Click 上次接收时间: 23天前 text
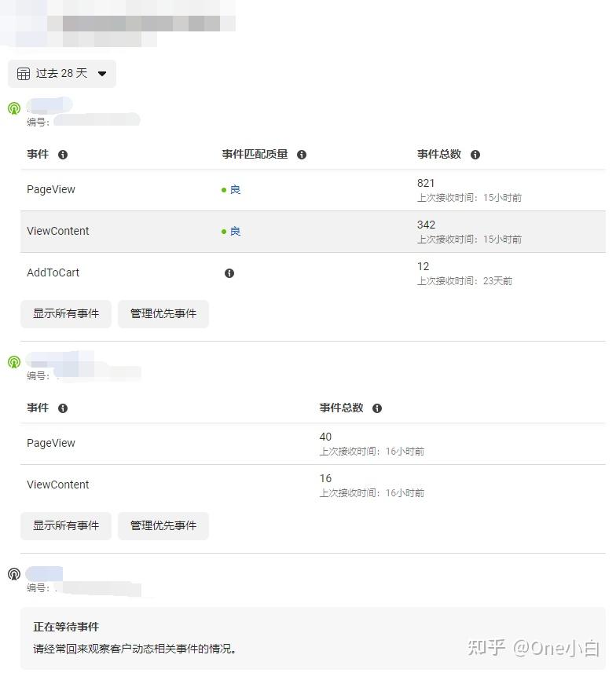 coord(464,281)
